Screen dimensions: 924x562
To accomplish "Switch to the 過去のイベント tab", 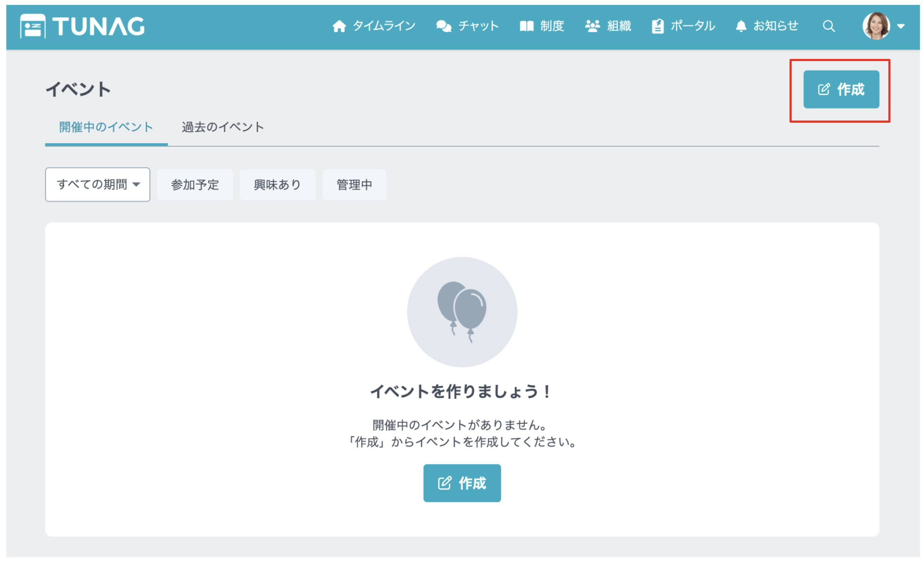I will coord(223,127).
